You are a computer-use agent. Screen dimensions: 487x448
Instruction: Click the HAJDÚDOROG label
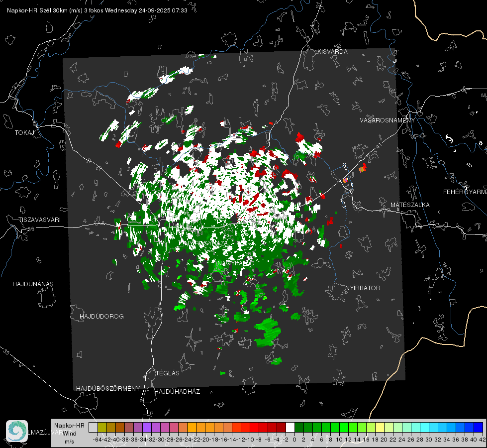coord(101,316)
